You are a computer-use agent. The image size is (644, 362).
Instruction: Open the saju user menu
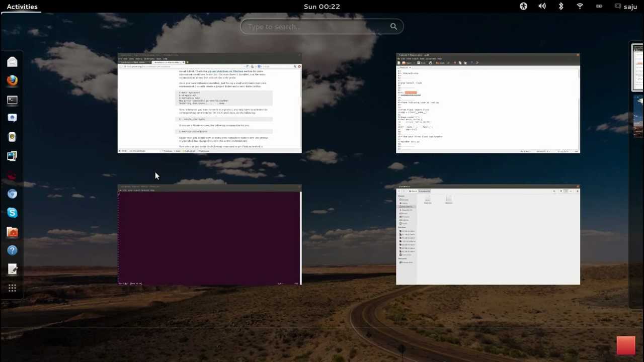(626, 7)
